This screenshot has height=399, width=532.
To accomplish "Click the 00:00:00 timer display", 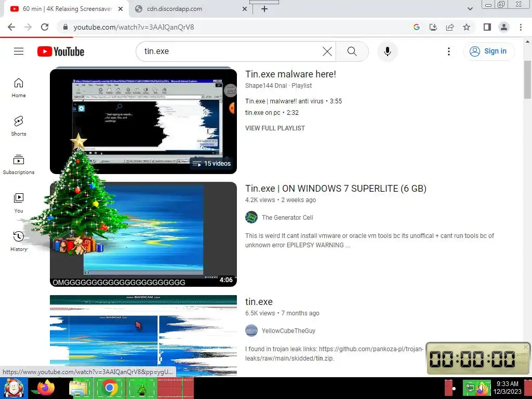I will [x=472, y=359].
